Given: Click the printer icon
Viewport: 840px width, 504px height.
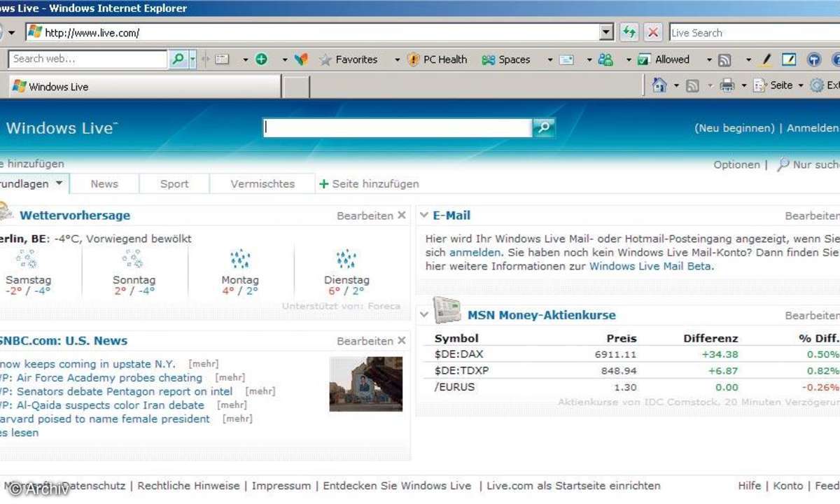Looking at the screenshot, I should click(x=727, y=85).
